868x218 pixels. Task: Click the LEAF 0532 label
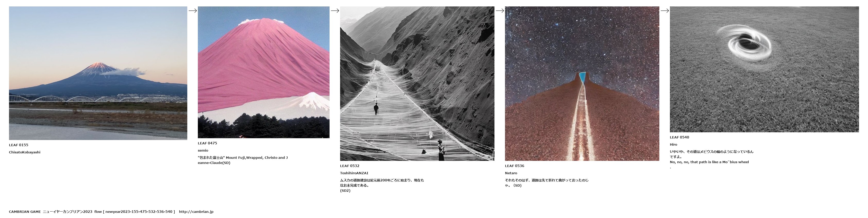[349, 166]
